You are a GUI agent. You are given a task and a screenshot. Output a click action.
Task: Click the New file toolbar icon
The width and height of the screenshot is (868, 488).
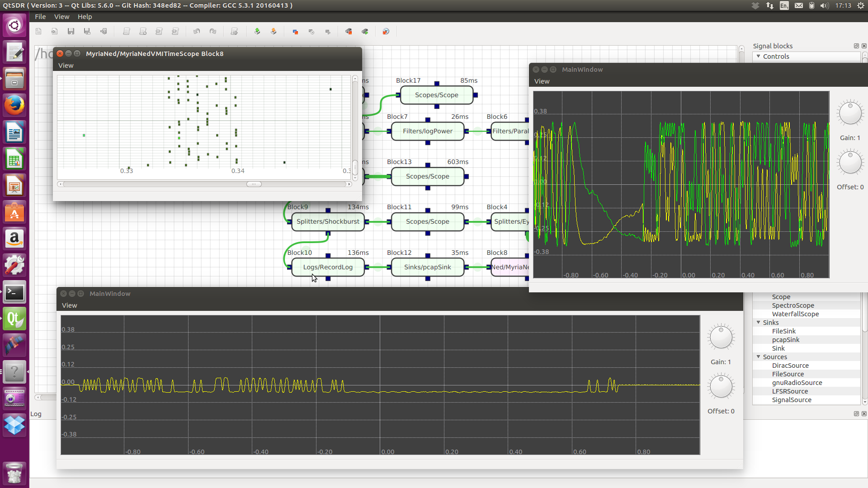[38, 32]
